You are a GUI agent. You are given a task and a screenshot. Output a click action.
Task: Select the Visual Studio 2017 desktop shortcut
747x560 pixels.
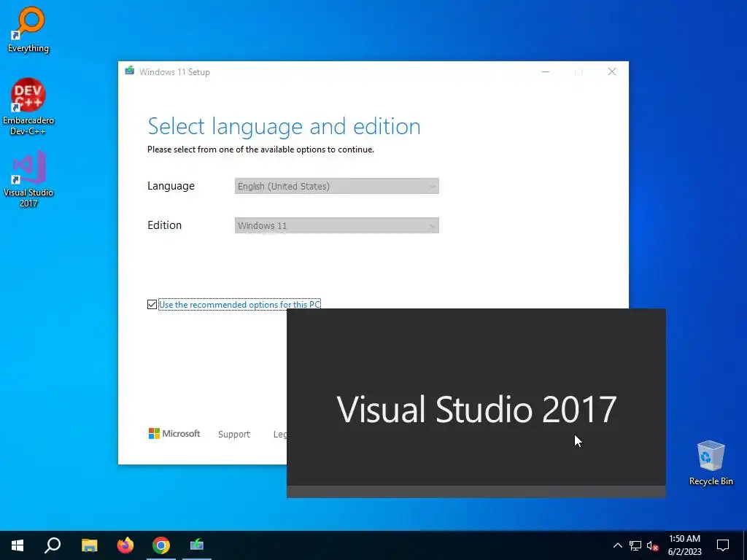pos(28,179)
